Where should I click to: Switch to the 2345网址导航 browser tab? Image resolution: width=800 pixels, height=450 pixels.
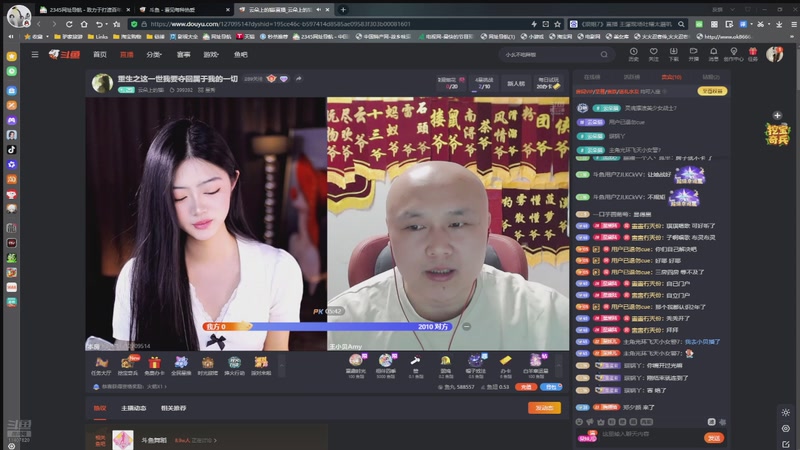[x=84, y=10]
